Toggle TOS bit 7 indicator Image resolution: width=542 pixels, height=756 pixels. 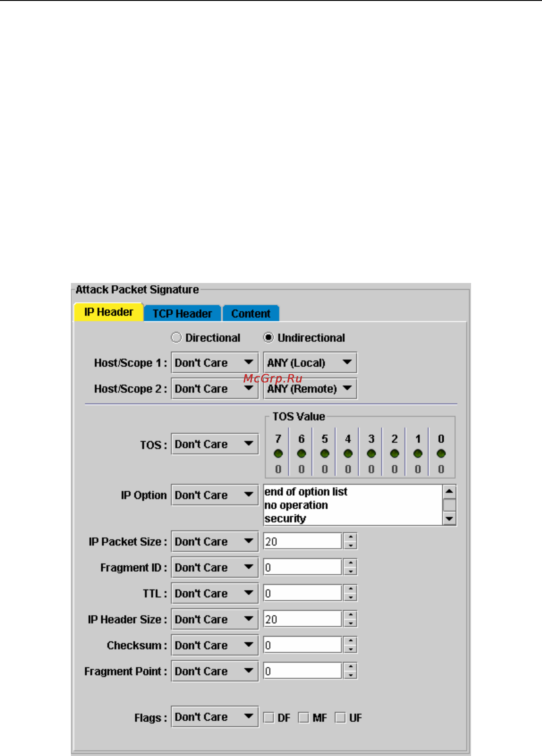278,454
